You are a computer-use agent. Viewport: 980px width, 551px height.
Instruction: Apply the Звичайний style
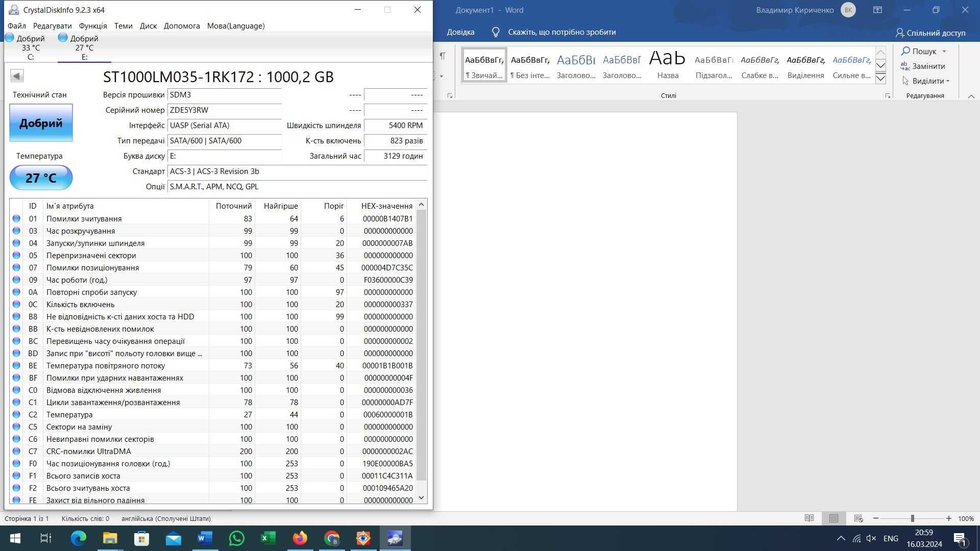(484, 65)
